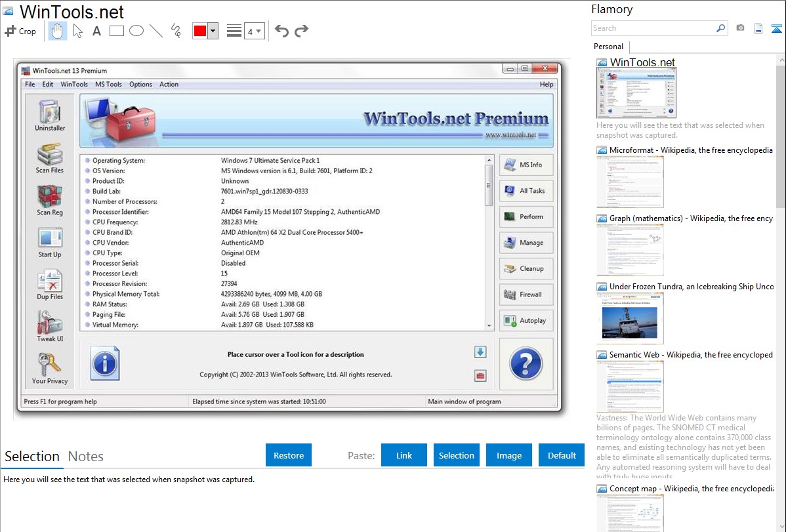The width and height of the screenshot is (786, 532).
Task: Click the Manage button
Action: point(526,243)
